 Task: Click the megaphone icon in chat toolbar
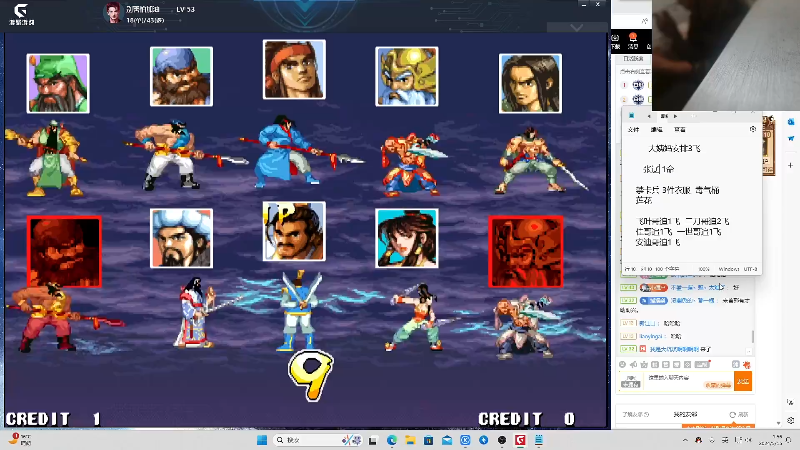(633, 364)
